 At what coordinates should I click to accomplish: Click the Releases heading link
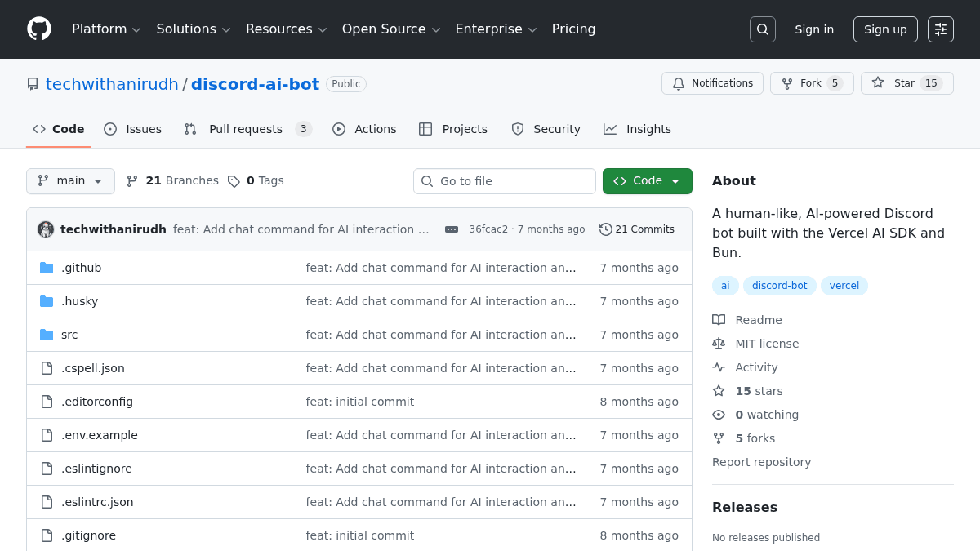745,507
